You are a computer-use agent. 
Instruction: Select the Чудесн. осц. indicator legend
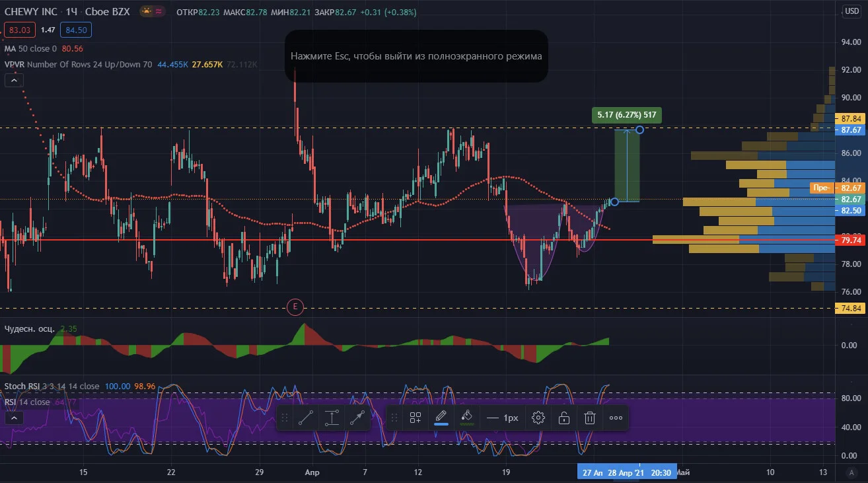[30, 328]
